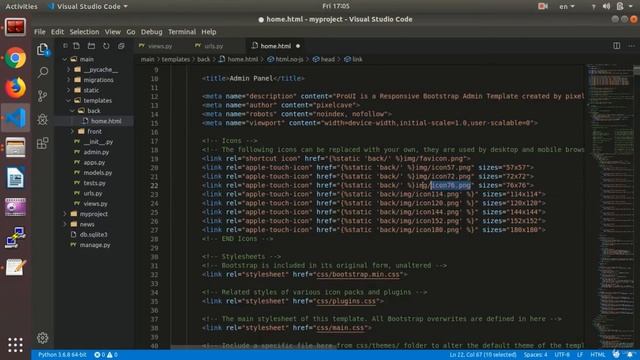Open the text editor icon in the dock
This screenshot has width=640, height=360.
16,267
